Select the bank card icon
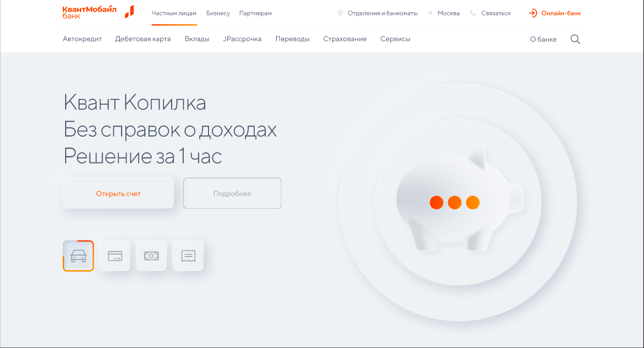Viewport: 644px width, 348px height. click(x=115, y=255)
